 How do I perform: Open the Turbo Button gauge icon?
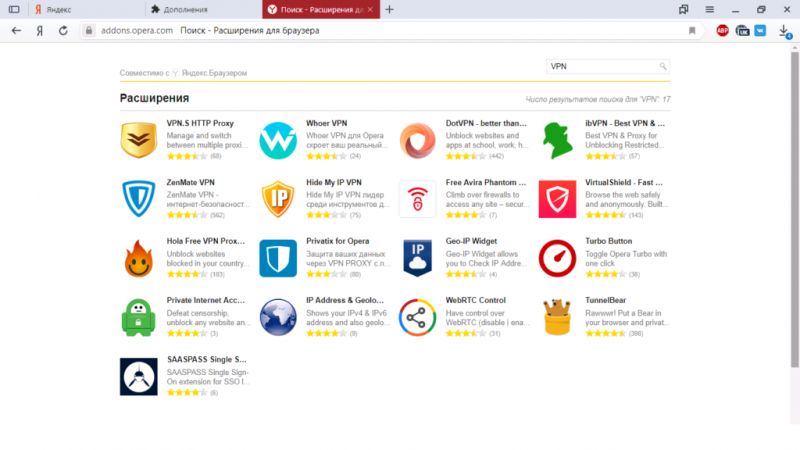click(x=557, y=258)
